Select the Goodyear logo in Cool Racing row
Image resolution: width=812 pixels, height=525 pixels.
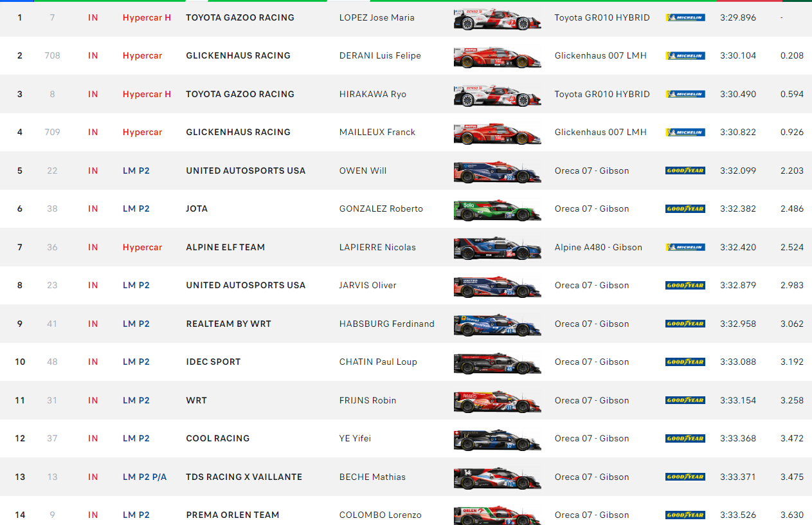(x=685, y=438)
